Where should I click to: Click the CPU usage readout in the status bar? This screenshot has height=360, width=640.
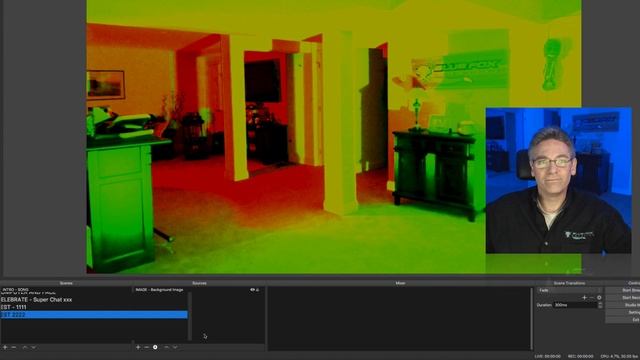pyautogui.click(x=620, y=356)
